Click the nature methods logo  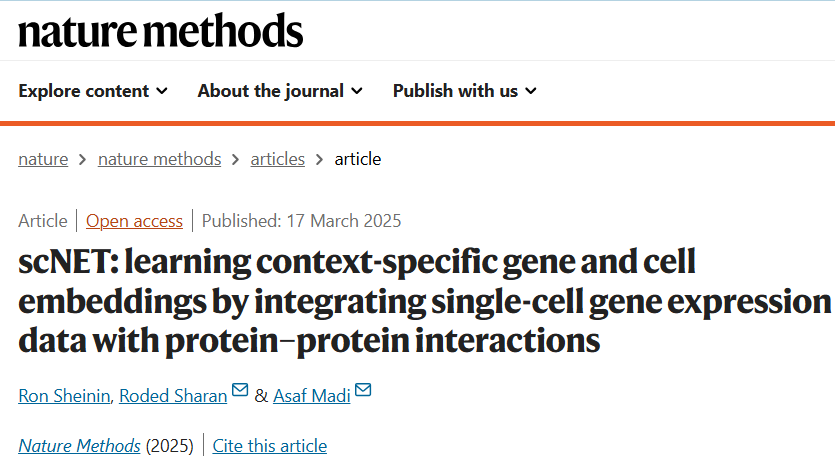tap(160, 31)
